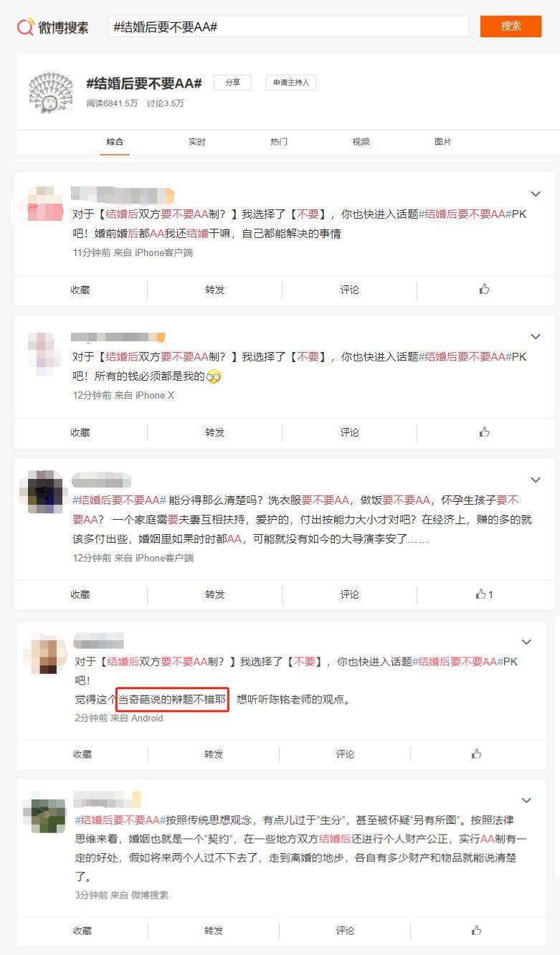Open the 视频 tab
This screenshot has width=560, height=955.
pyautogui.click(x=361, y=142)
